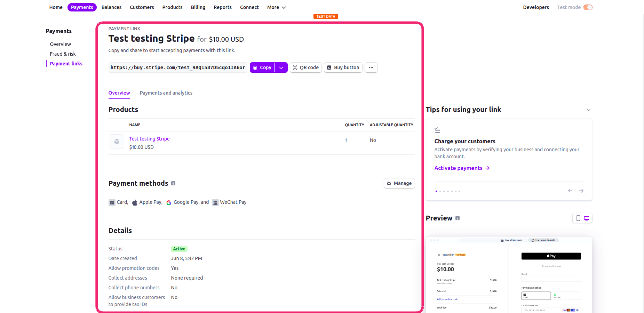The image size is (644, 313).
Task: Open the More menu dropdown
Action: coord(276,7)
